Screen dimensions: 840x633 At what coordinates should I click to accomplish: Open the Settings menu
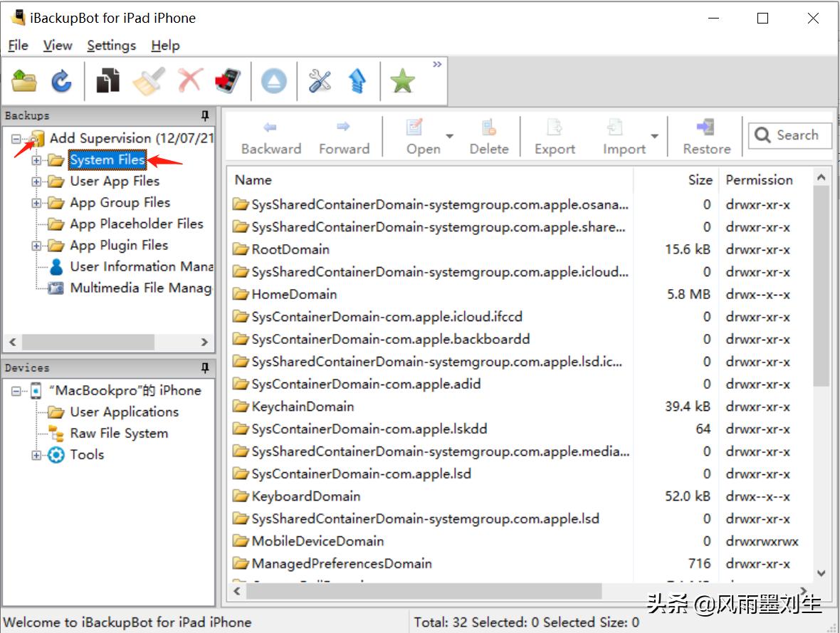111,46
